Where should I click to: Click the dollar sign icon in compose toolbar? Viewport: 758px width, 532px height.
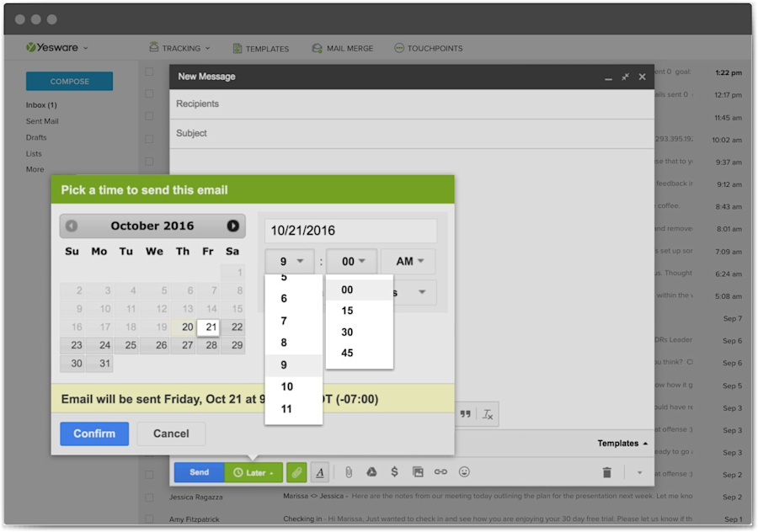tap(396, 472)
